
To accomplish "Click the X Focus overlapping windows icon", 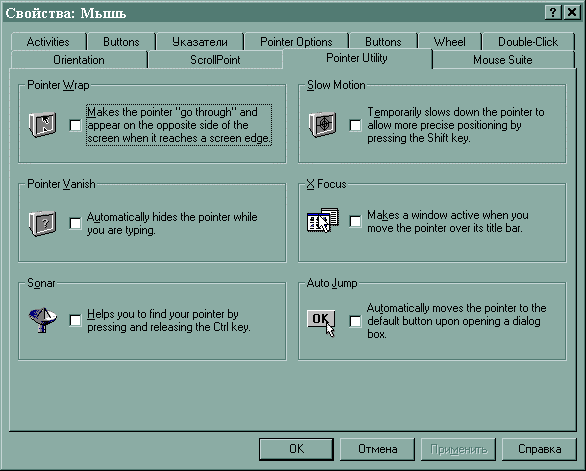I will point(323,220).
